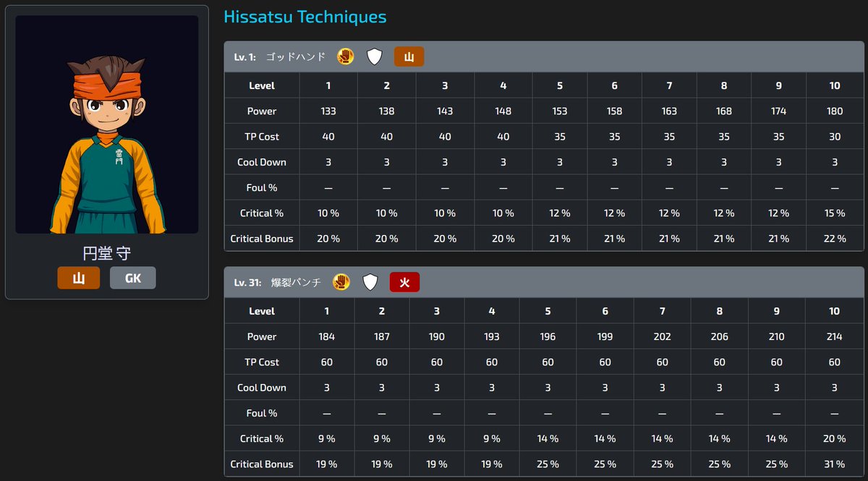Click the 爆裂パンチ technique name

click(x=295, y=282)
